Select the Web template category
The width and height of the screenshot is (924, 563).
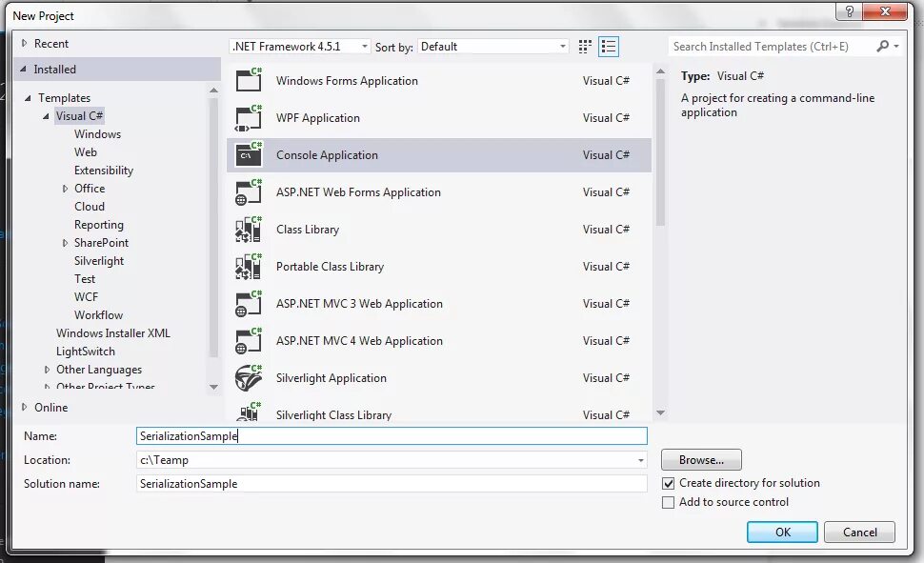click(86, 152)
